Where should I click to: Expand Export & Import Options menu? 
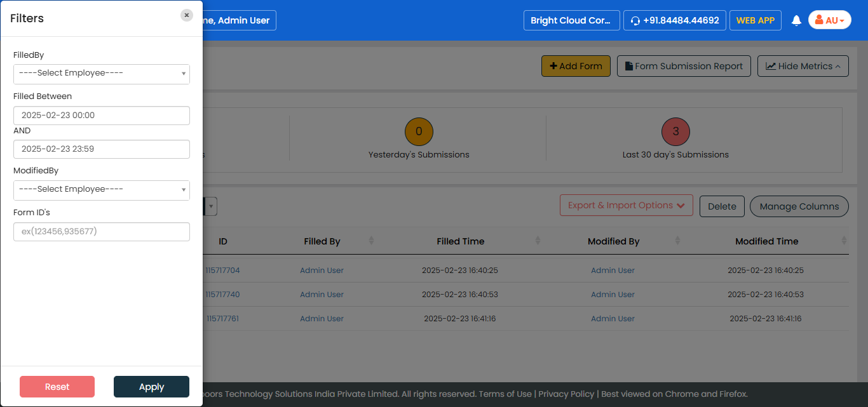pyautogui.click(x=626, y=206)
